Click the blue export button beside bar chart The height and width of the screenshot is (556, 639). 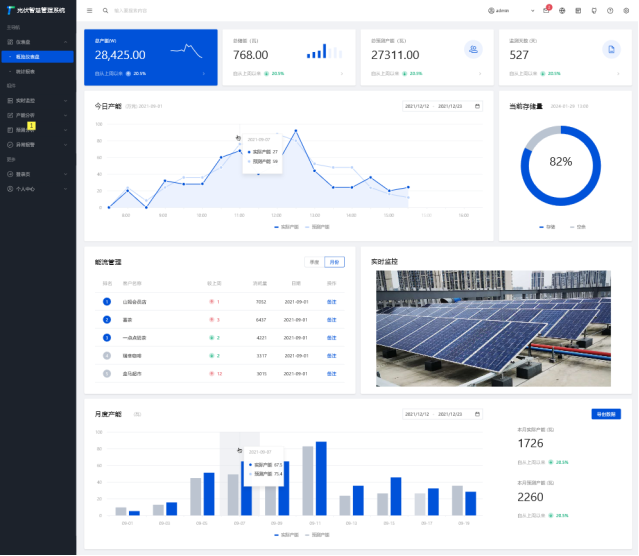(606, 413)
